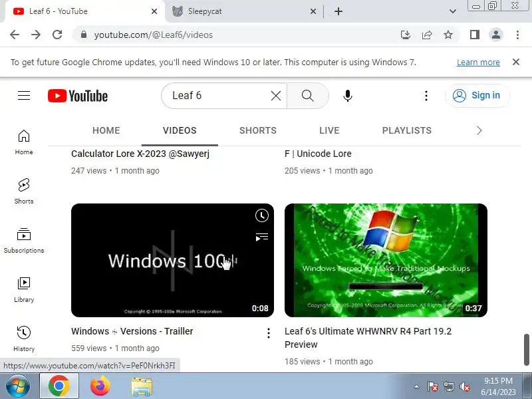Screen dimensions: 532x399
Task: Switch to the SHORTS tab
Action: point(258,130)
